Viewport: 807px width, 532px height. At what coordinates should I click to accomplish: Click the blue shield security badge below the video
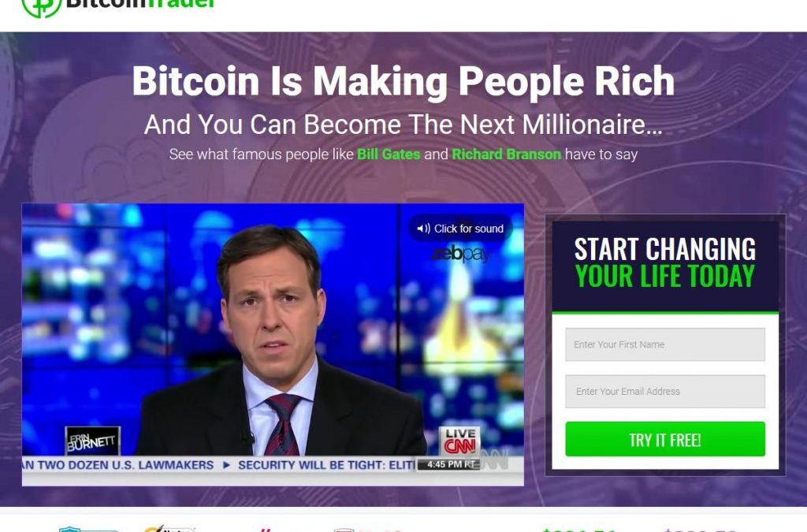[87, 530]
